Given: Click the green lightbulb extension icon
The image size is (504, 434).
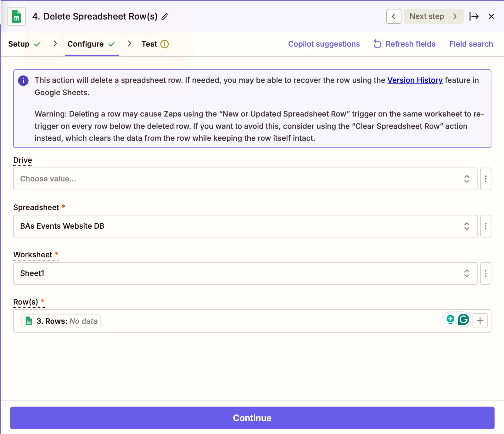Looking at the screenshot, I should (x=451, y=320).
